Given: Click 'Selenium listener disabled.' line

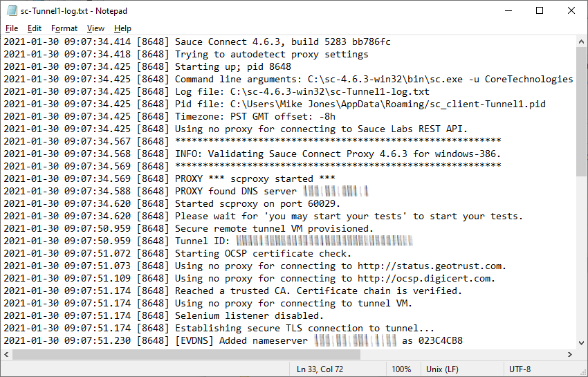Looking at the screenshot, I should 164,315.
